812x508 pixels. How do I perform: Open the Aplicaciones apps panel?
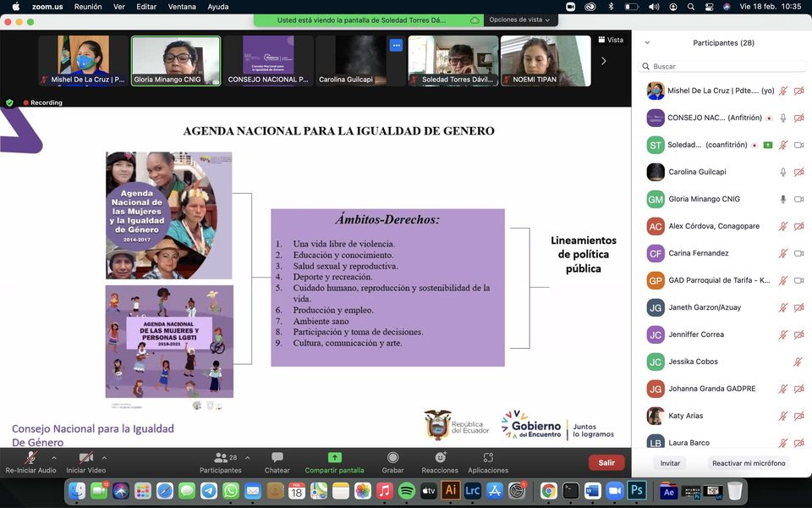click(488, 458)
